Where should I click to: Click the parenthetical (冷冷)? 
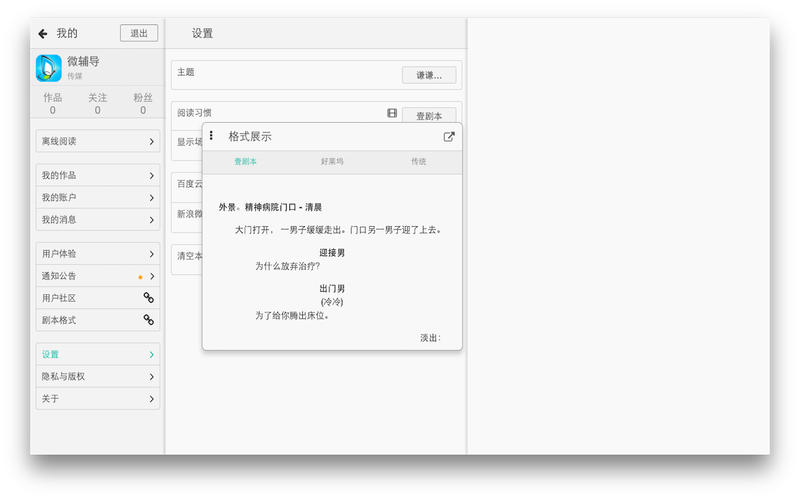pyautogui.click(x=332, y=302)
